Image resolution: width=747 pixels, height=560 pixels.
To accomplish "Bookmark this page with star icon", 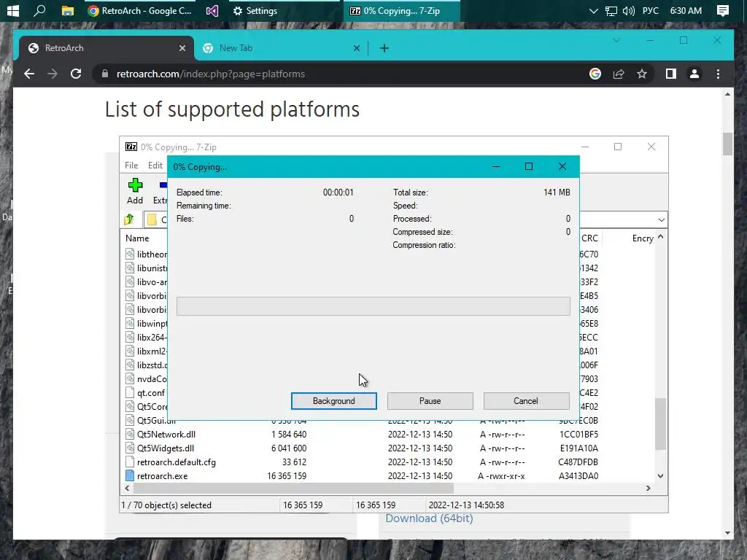I will click(642, 74).
